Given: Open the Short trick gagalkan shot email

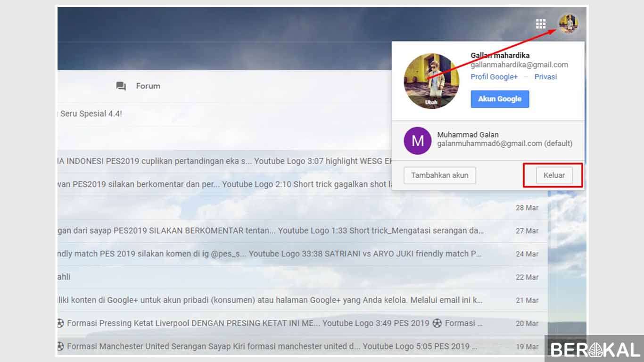Looking at the screenshot, I should coord(224,184).
